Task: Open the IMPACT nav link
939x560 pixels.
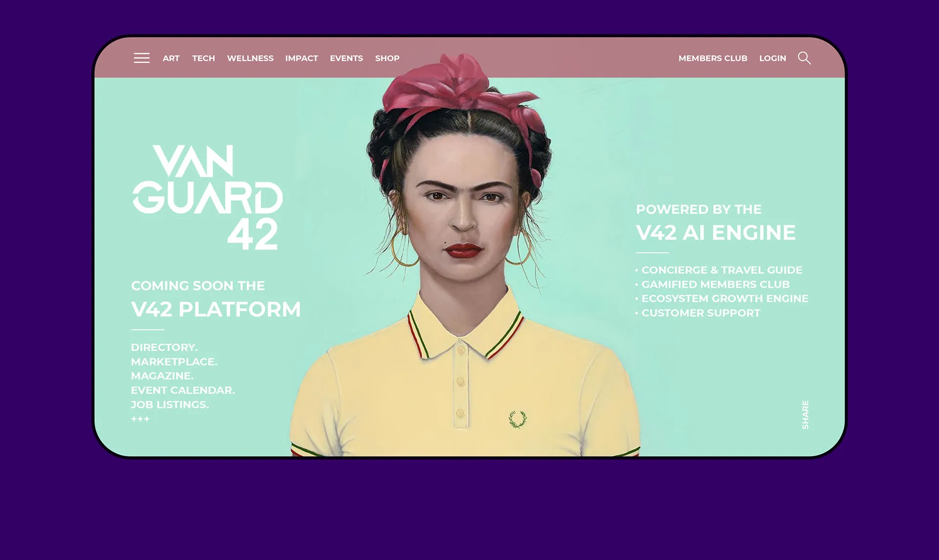Action: click(302, 58)
